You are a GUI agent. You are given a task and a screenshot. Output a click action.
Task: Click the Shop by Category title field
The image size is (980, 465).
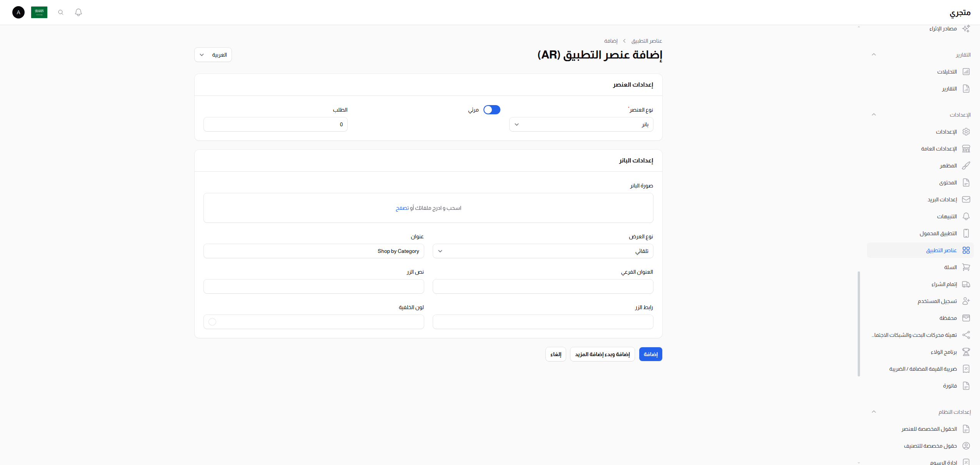click(313, 251)
